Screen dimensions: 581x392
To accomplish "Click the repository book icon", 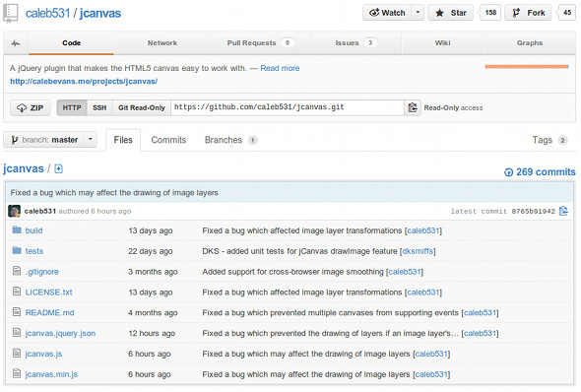I will [11, 13].
